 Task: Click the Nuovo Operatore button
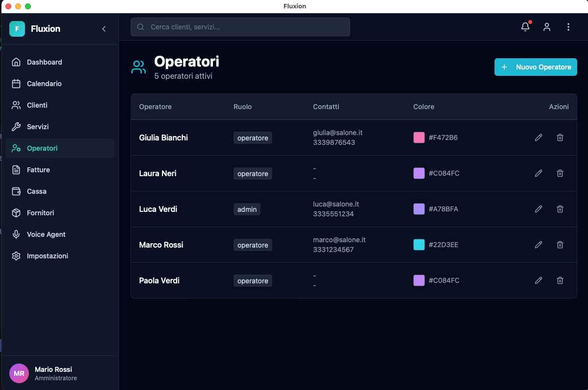tap(536, 67)
